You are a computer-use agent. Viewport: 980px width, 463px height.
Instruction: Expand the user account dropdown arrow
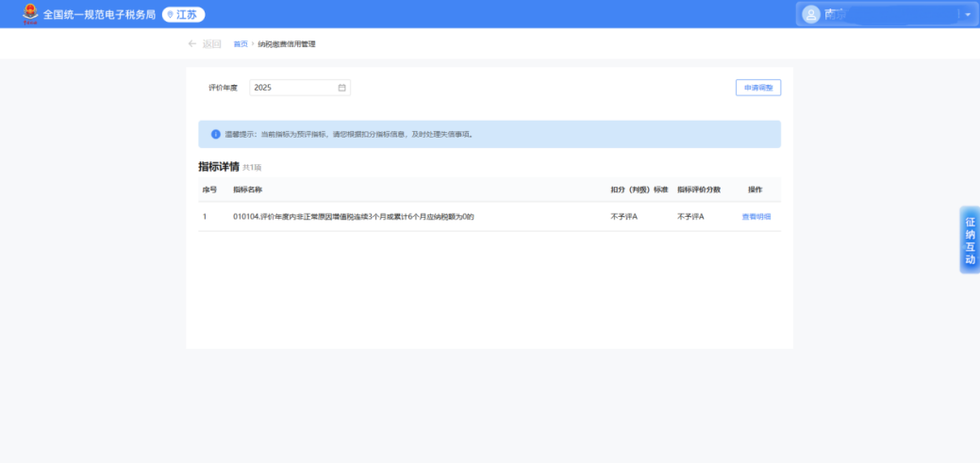[968, 14]
